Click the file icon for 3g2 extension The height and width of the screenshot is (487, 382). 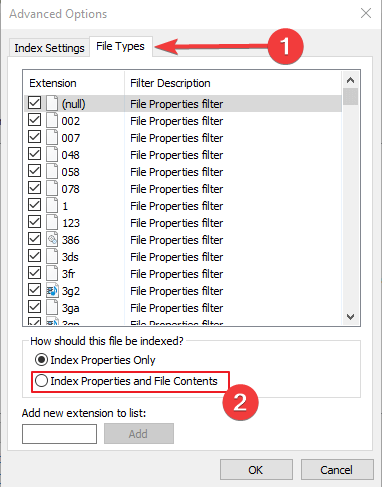click(52, 291)
